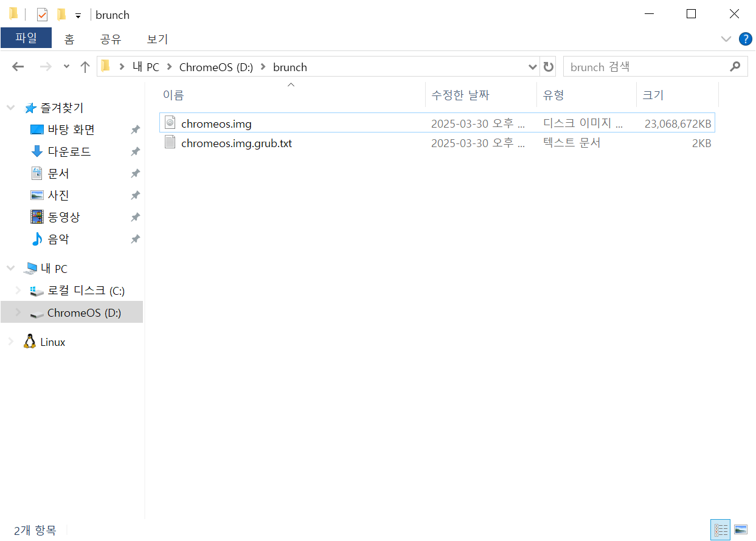Screen dimensions: 756x541
Task: Click the pin icon next to 다운로드
Action: point(135,152)
